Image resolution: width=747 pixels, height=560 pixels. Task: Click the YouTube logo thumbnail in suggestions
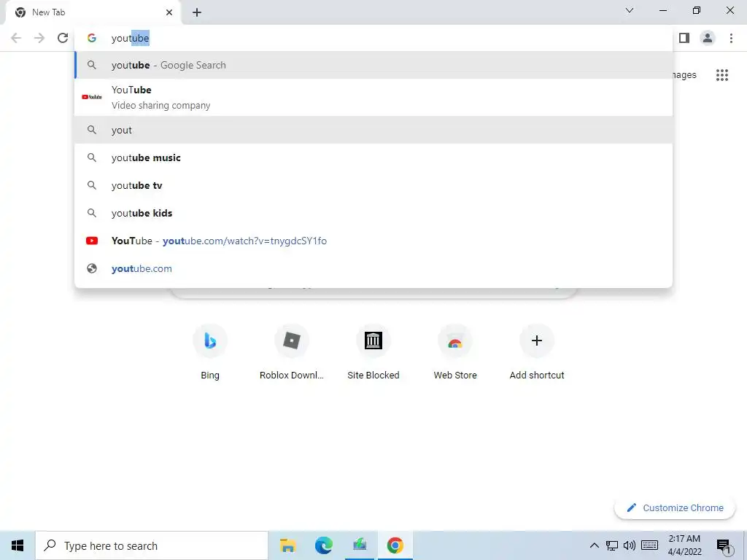coord(92,97)
